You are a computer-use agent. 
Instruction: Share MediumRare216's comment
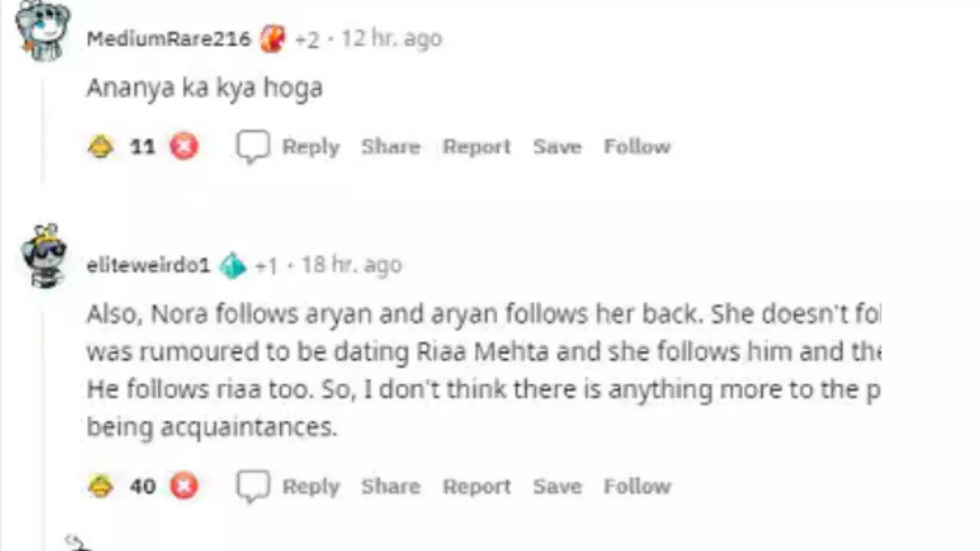tap(390, 146)
